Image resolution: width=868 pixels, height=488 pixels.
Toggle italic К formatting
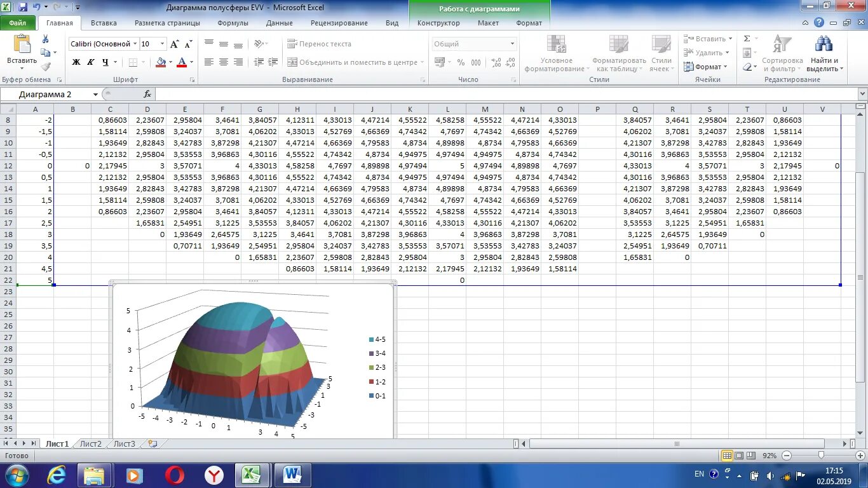click(x=90, y=62)
